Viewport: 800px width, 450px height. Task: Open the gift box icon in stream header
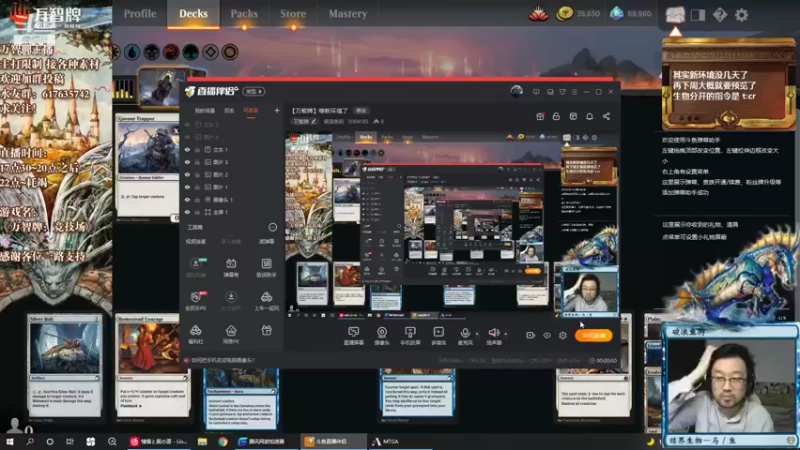pos(540,116)
